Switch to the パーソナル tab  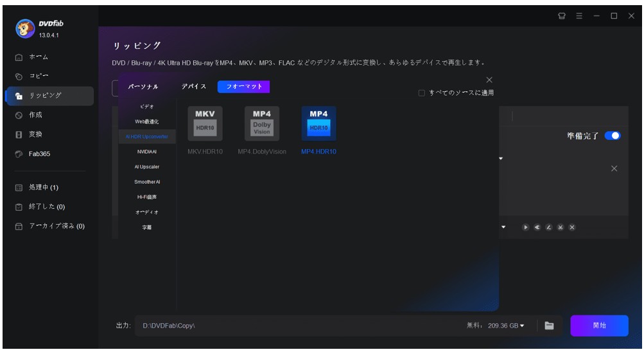click(143, 87)
